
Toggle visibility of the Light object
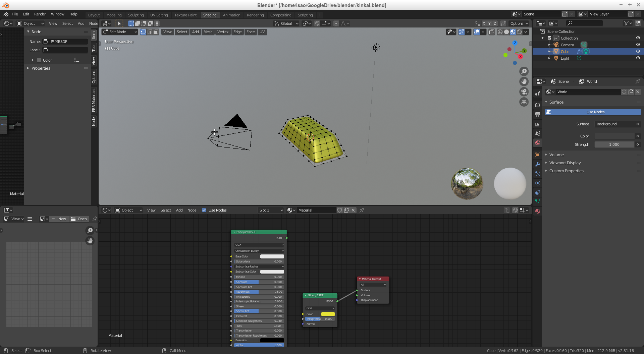click(638, 58)
